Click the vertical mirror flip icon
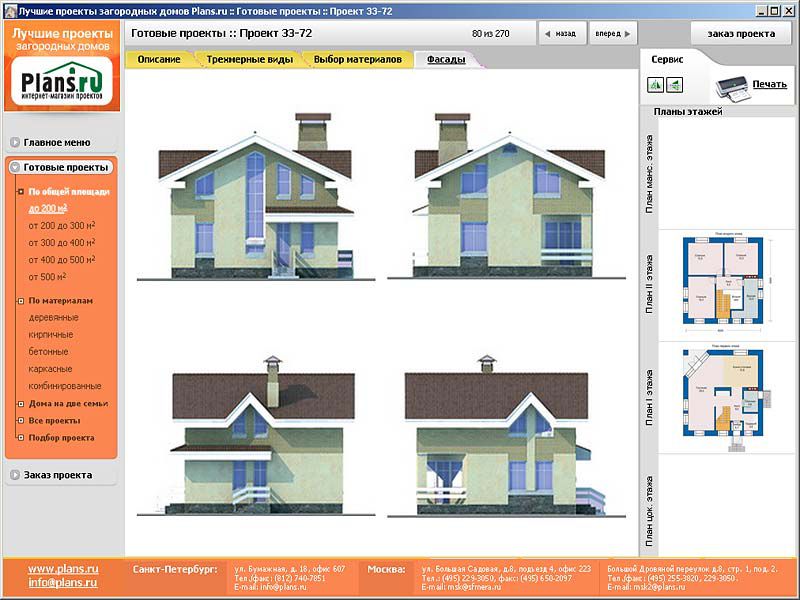Viewport: 800px width, 600px height. click(672, 84)
